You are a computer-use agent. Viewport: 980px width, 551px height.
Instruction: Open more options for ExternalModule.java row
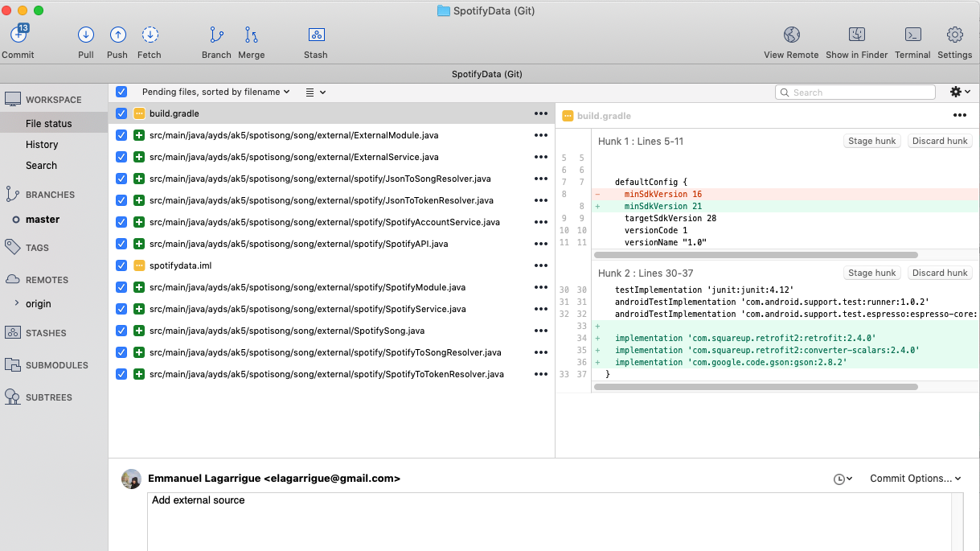(x=541, y=135)
